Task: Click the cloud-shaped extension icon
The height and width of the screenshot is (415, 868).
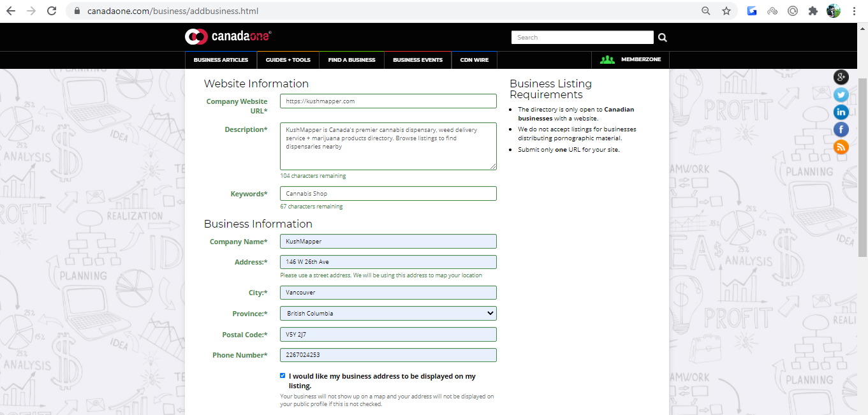Action: [x=772, y=11]
